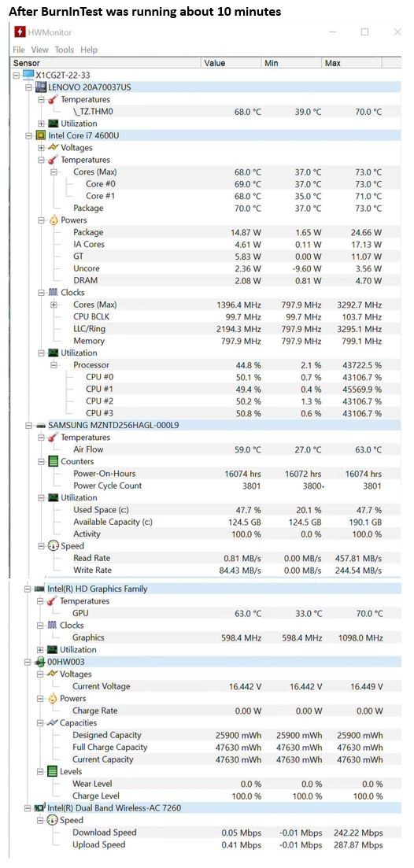This screenshot has height=868, width=414.
Task: Collapse the X1CG2T-22-33 root node
Action: point(17,76)
